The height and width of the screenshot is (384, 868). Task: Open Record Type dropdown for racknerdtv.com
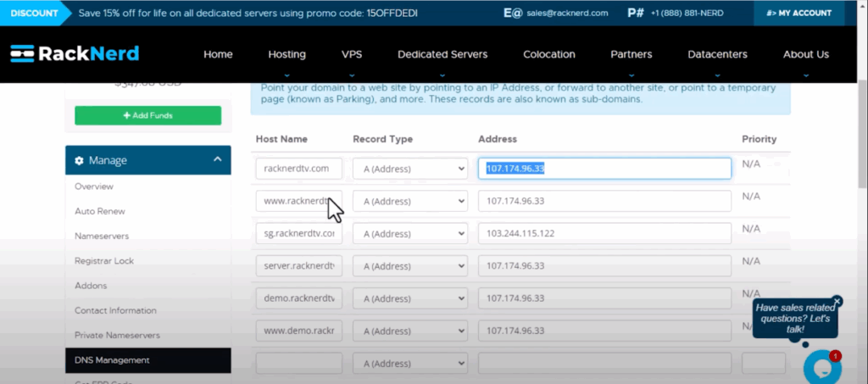point(409,169)
